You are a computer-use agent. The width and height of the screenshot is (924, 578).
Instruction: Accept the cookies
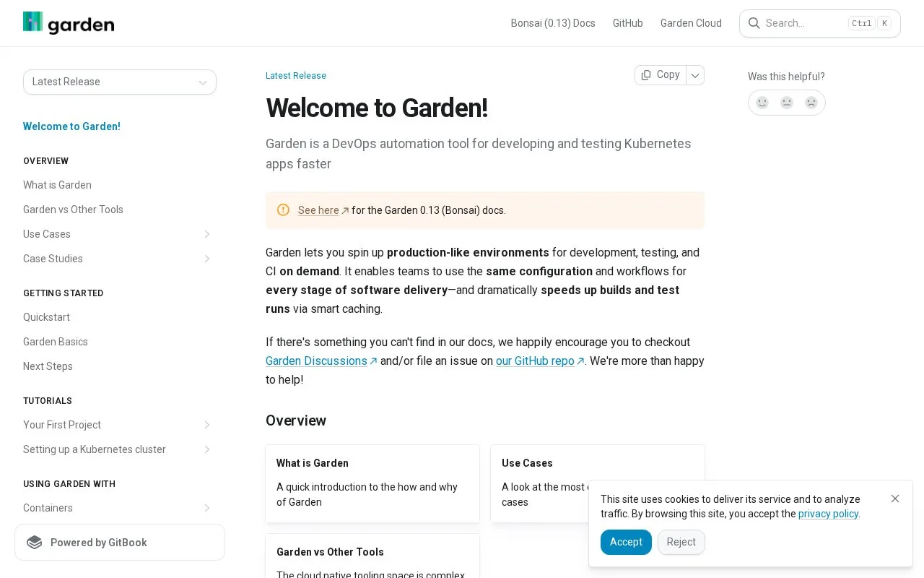click(626, 542)
